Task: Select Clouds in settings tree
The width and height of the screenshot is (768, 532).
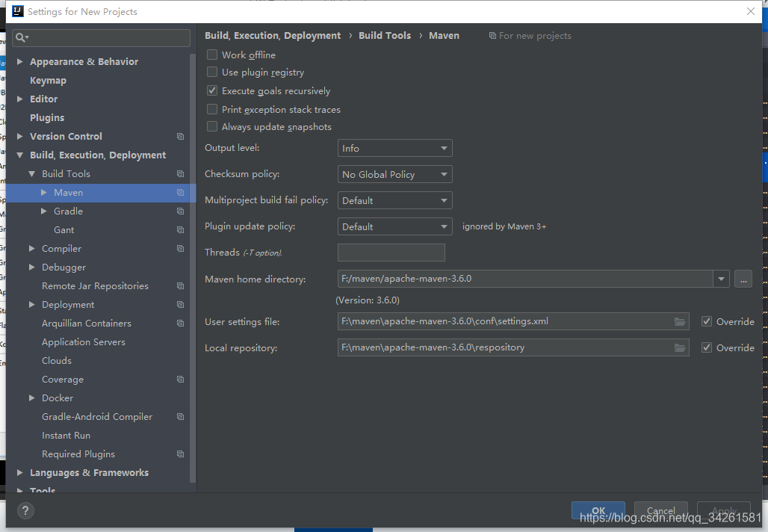Action: point(57,361)
